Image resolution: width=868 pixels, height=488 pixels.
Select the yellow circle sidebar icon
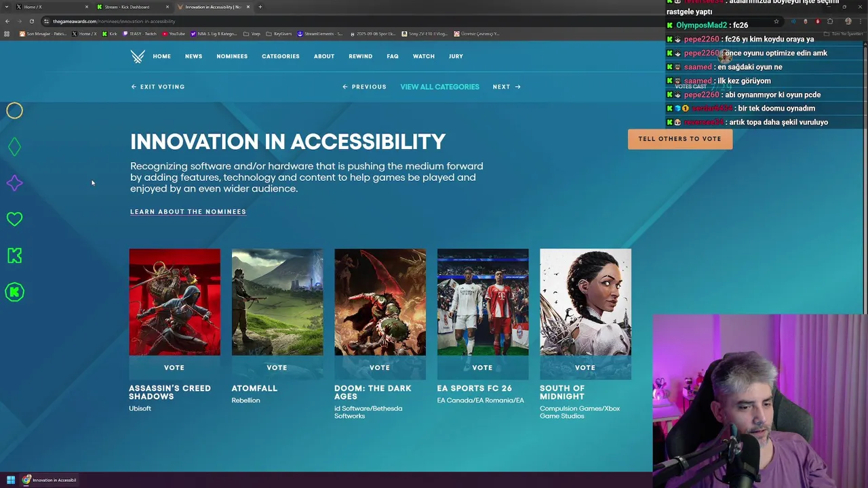(x=14, y=110)
